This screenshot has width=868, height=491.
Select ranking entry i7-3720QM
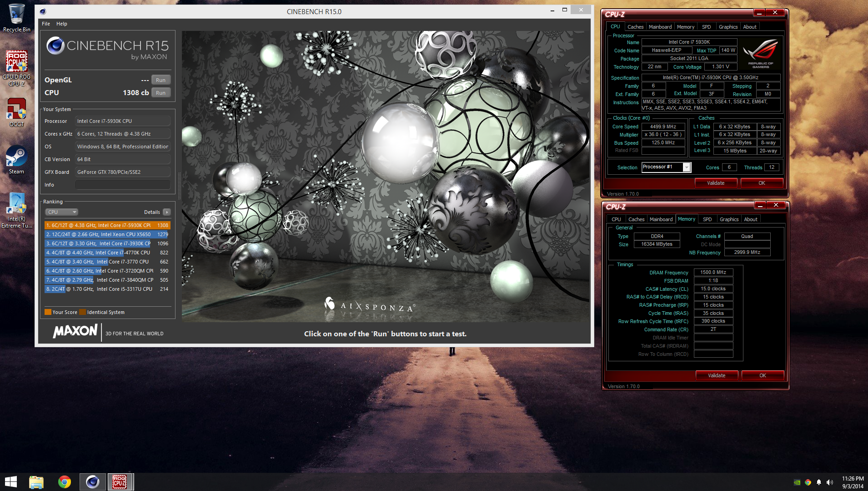pos(107,271)
